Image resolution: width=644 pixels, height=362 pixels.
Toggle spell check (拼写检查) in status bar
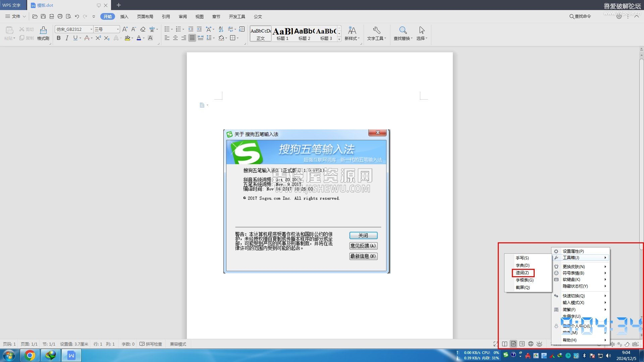pyautogui.click(x=151, y=344)
